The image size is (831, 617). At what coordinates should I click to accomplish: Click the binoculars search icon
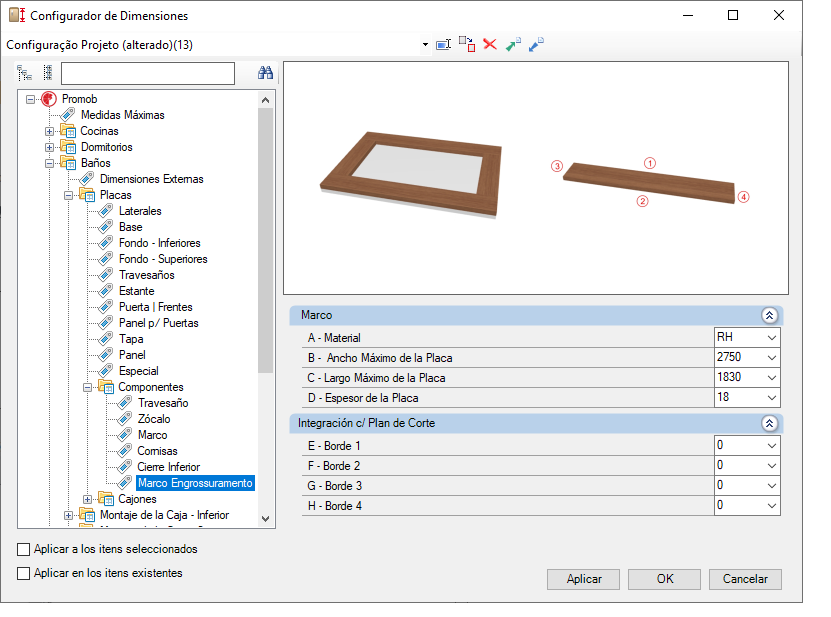[x=266, y=73]
